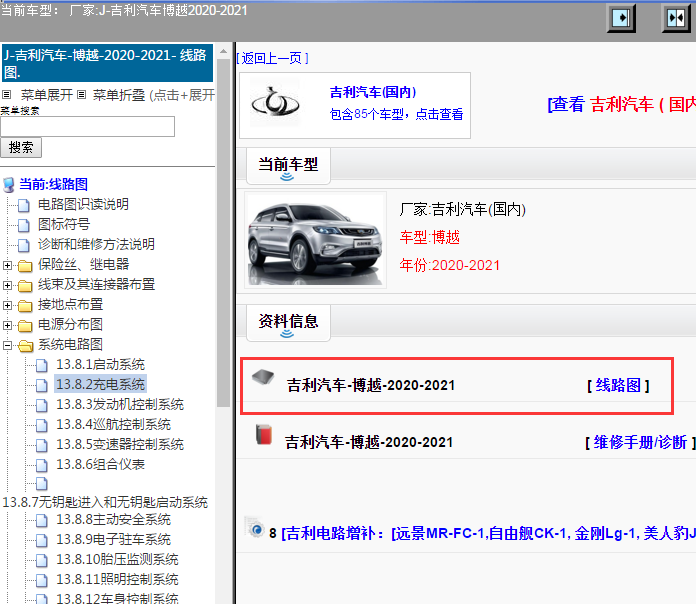
Task: Click 包含85个车型，点击查看 link
Action: click(396, 114)
